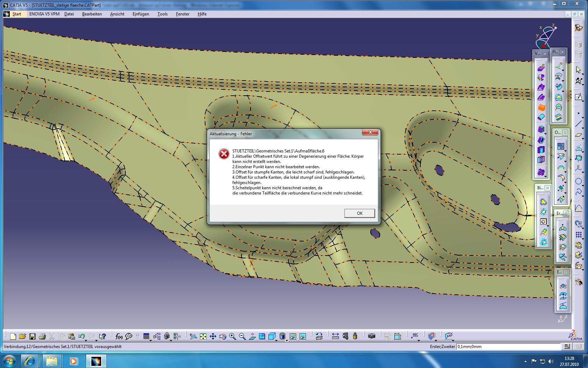Click the Zoom In magnifier
This screenshot has height=368, width=588.
(232, 336)
